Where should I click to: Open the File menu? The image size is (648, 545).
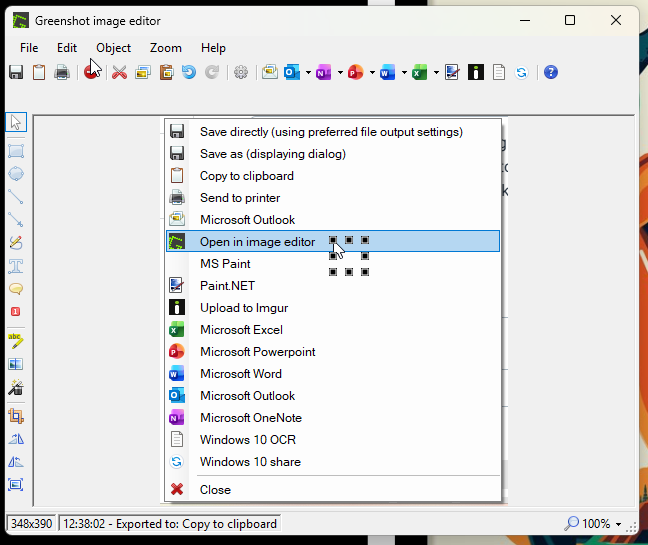[x=29, y=48]
